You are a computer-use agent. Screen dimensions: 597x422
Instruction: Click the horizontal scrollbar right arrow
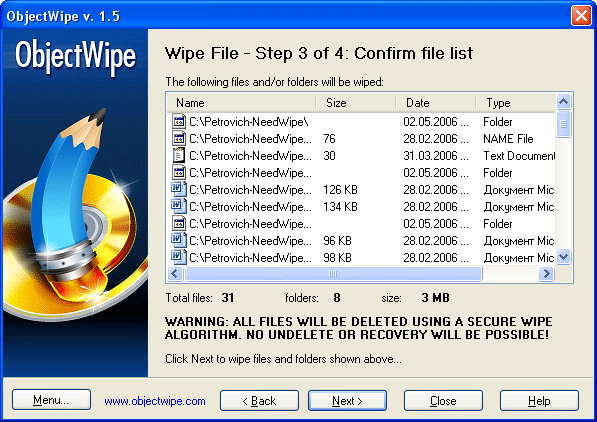point(547,273)
